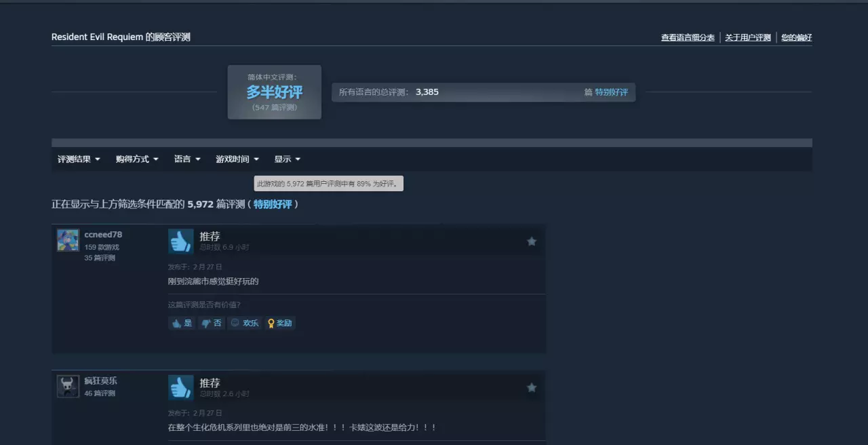
Task: Mark ccneed78's review as 欢乐
Action: click(244, 324)
